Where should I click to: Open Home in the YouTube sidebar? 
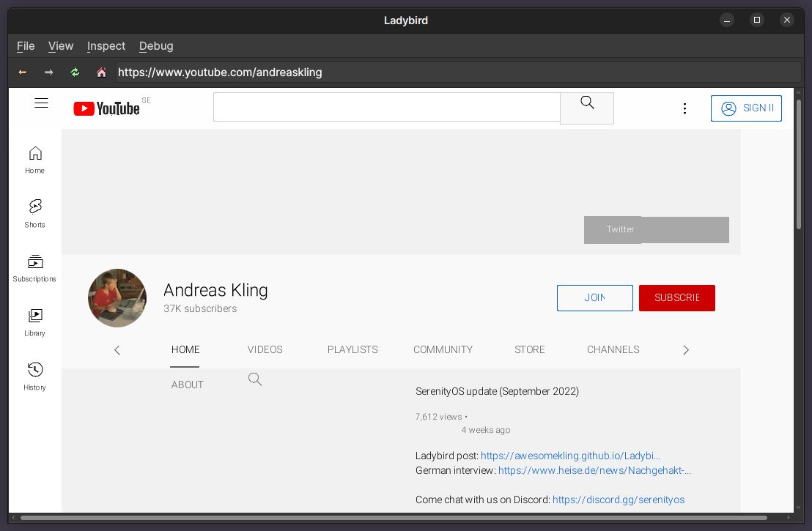click(34, 160)
